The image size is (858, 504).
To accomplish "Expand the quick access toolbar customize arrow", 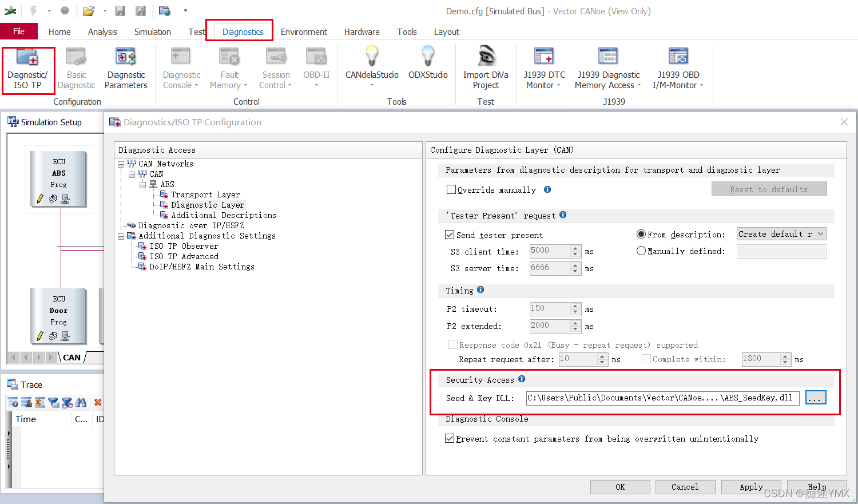I will pos(185,11).
